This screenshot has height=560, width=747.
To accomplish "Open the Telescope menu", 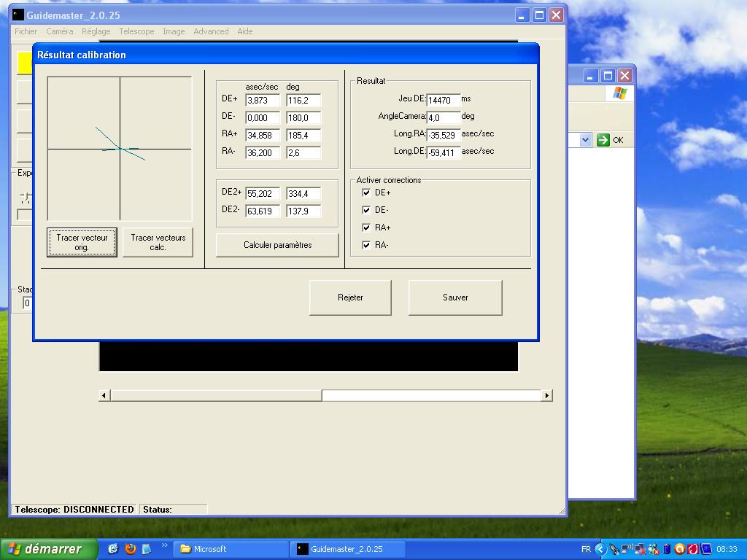I will click(x=136, y=31).
